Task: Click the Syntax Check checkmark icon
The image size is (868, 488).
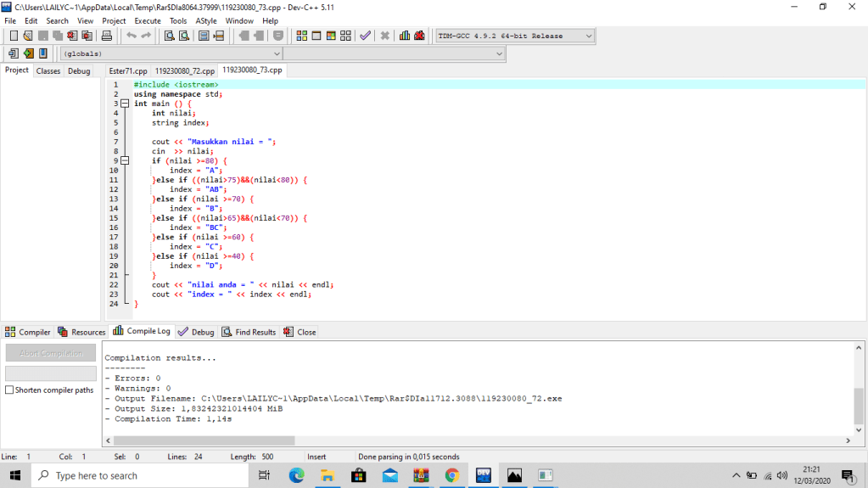Action: [x=365, y=36]
